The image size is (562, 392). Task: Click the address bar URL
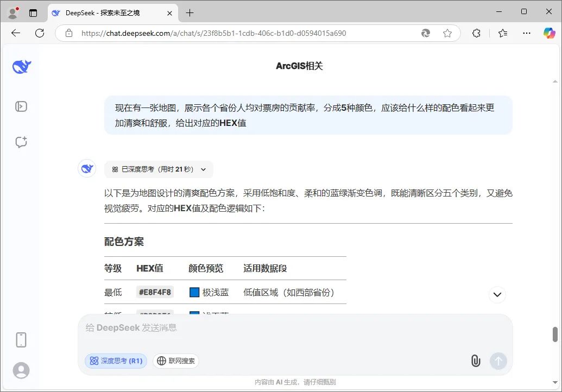coord(213,33)
